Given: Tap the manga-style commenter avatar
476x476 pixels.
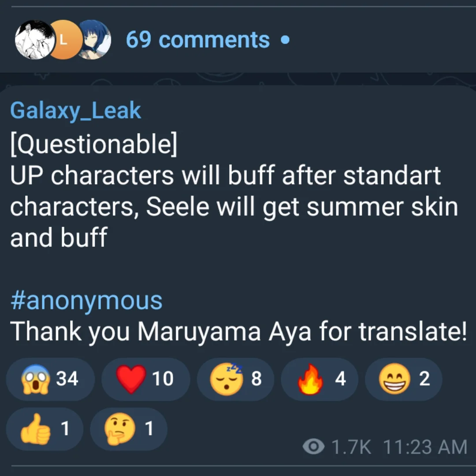Looking at the screenshot, I should (35, 40).
